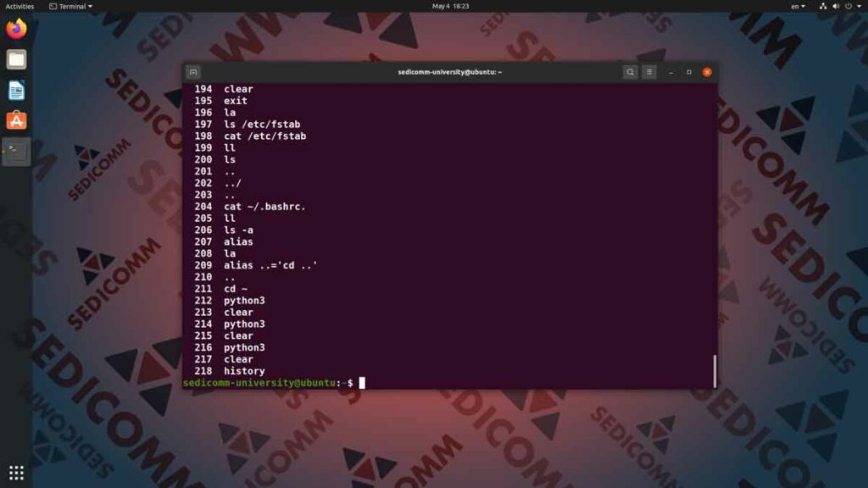The height and width of the screenshot is (488, 868).
Task: Click the terminal prompt input line
Action: (x=449, y=383)
